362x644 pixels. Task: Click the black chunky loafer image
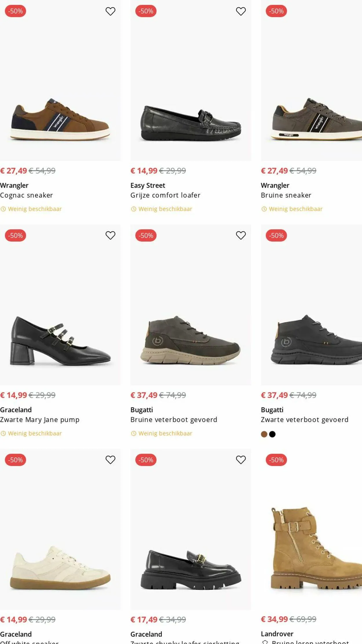[x=191, y=570]
